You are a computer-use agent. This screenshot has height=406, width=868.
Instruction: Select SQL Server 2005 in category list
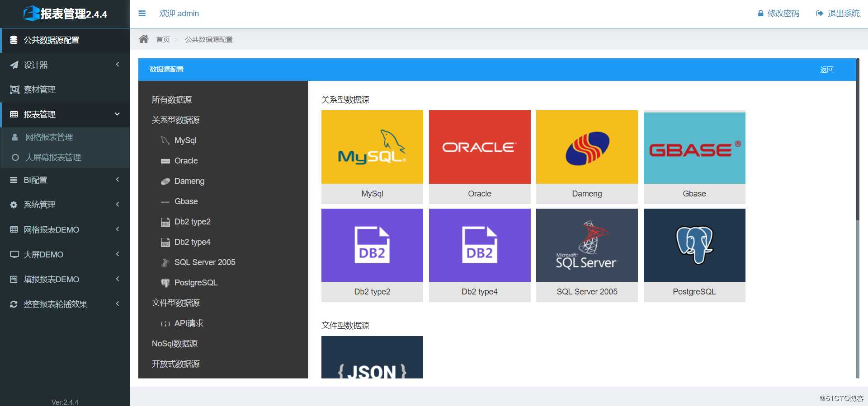(205, 262)
